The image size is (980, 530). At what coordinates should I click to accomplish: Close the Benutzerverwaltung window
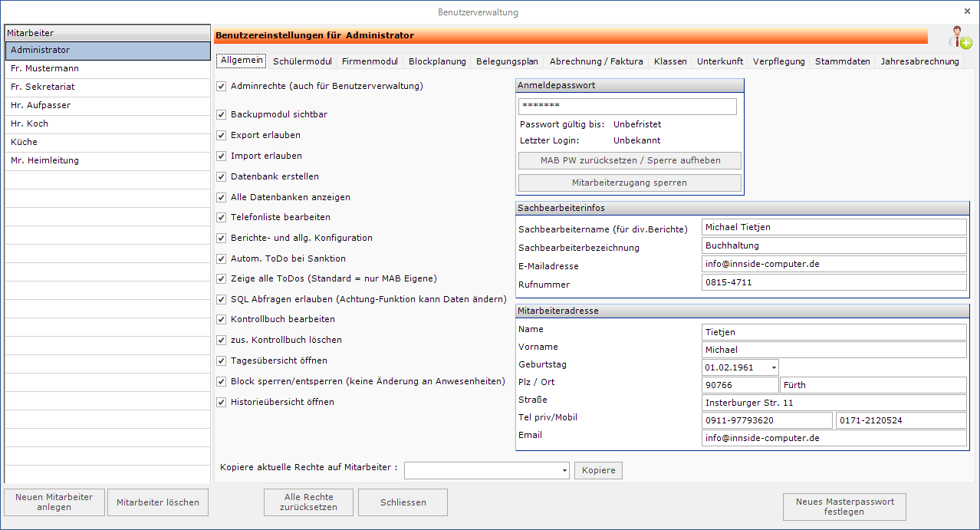tap(967, 12)
